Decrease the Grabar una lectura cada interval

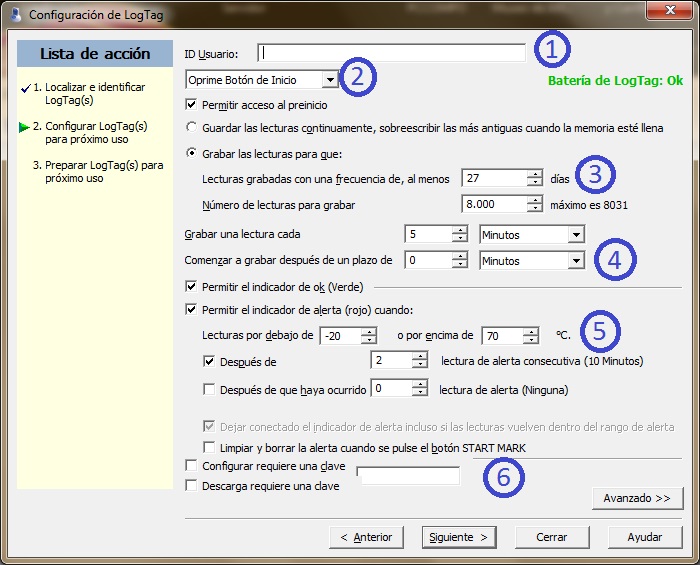tap(460, 238)
